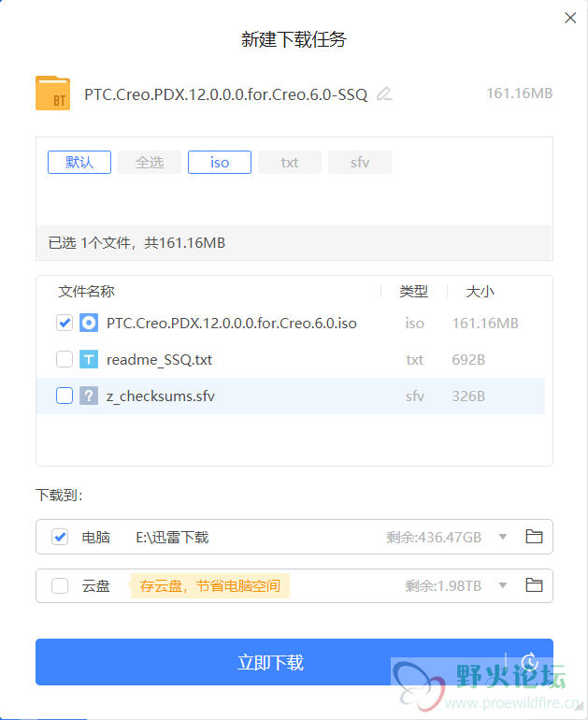Sort by the 大小 column header

(480, 291)
